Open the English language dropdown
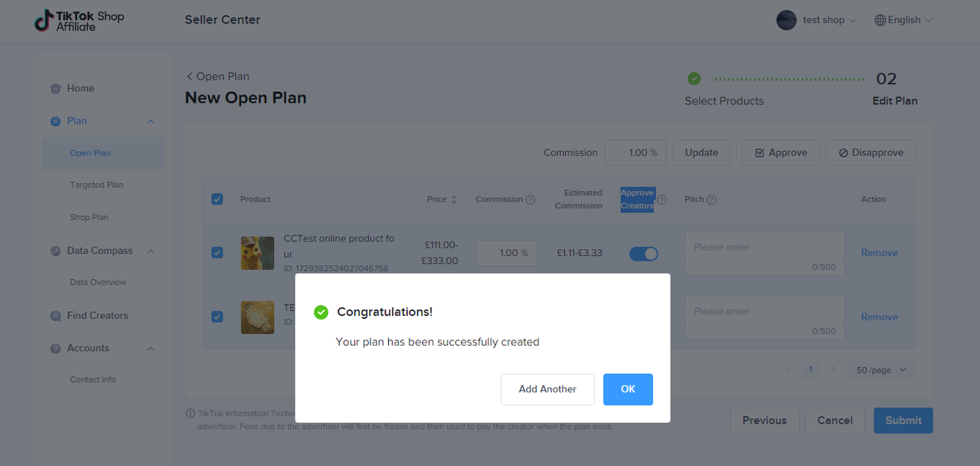Viewport: 980px width, 466px height. point(903,20)
